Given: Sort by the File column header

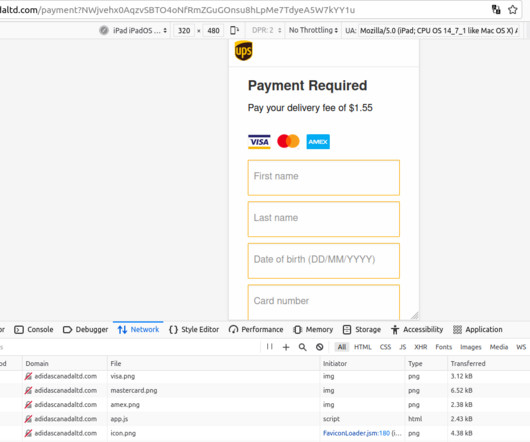Looking at the screenshot, I should 213,364.
